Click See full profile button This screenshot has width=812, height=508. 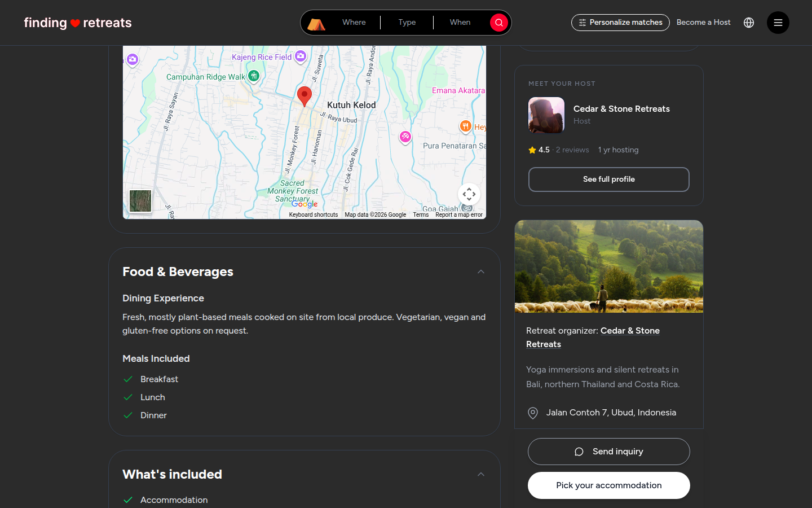pos(609,179)
